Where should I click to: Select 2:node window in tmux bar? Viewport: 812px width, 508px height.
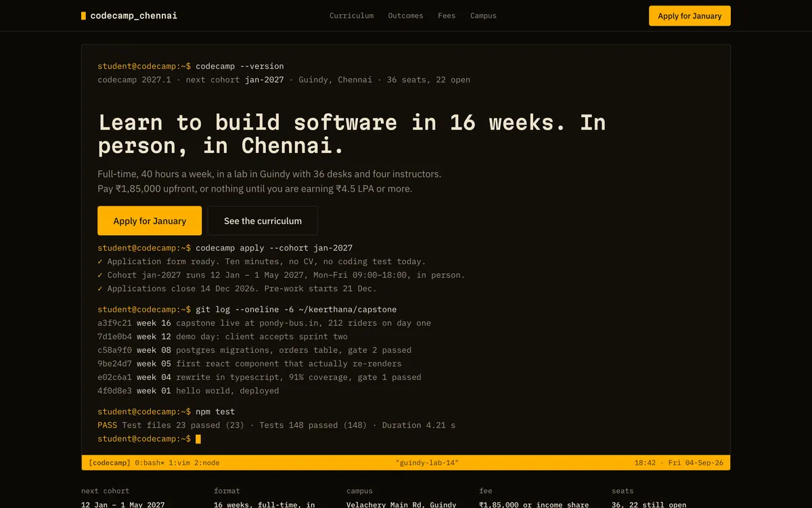[x=206, y=463]
